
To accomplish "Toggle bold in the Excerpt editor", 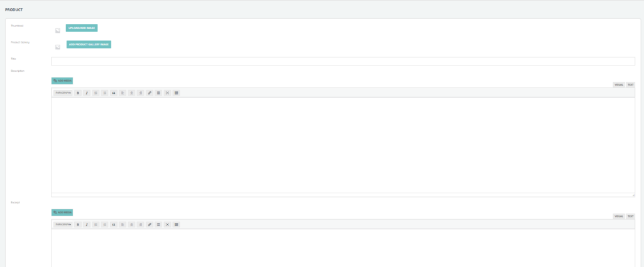I will point(78,224).
